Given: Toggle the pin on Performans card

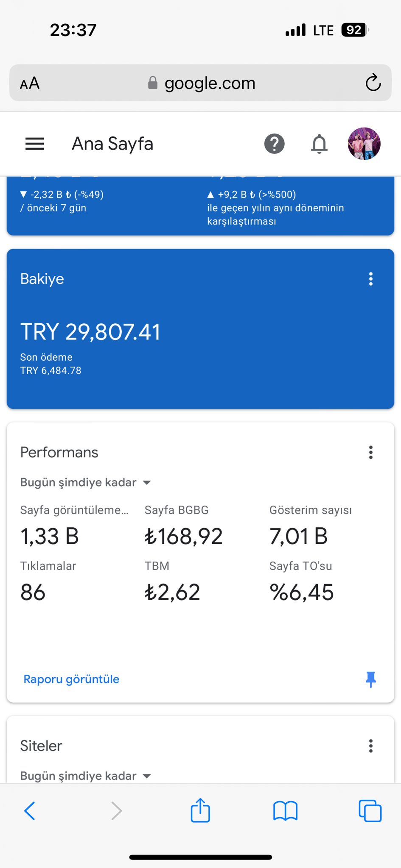Looking at the screenshot, I should 371,679.
